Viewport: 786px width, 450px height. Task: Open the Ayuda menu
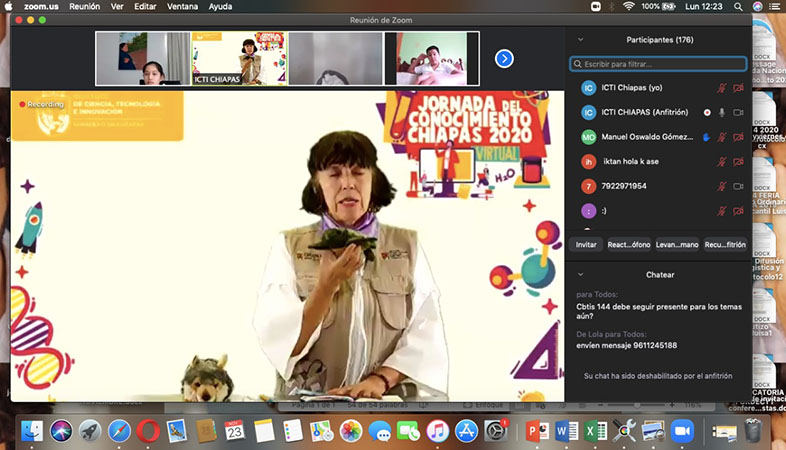pyautogui.click(x=220, y=7)
